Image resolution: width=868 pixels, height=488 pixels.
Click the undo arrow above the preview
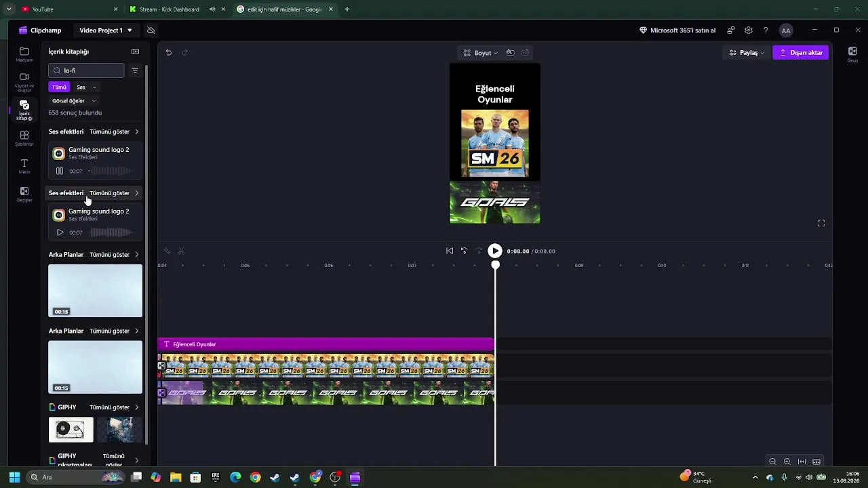point(169,52)
